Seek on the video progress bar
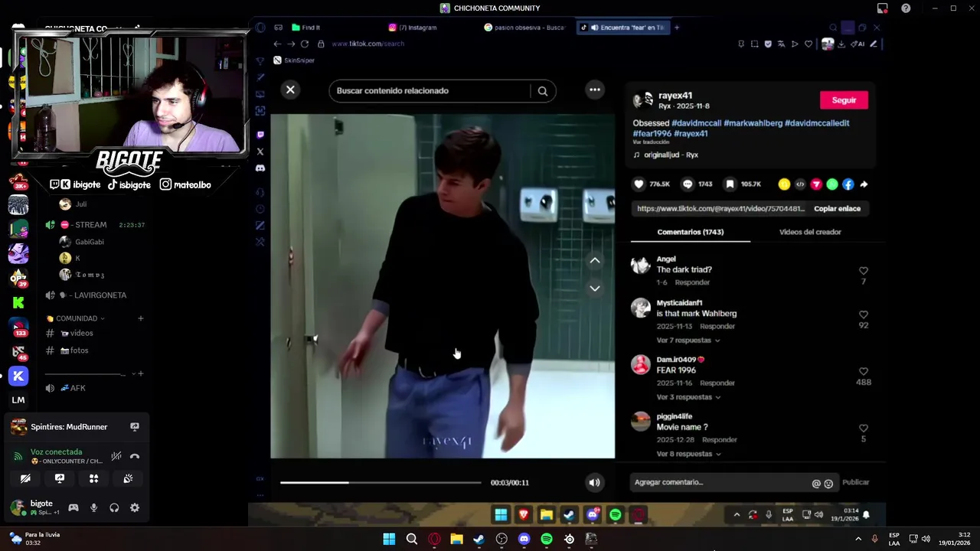 [381, 483]
